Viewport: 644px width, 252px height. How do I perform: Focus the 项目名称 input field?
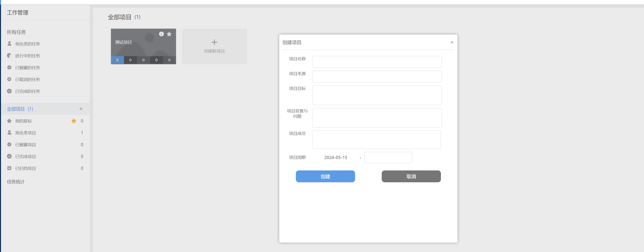coord(377,62)
